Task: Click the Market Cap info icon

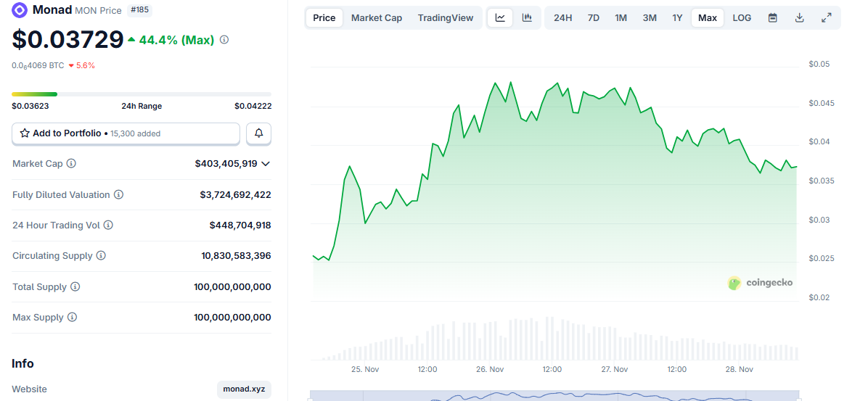Action: point(71,164)
